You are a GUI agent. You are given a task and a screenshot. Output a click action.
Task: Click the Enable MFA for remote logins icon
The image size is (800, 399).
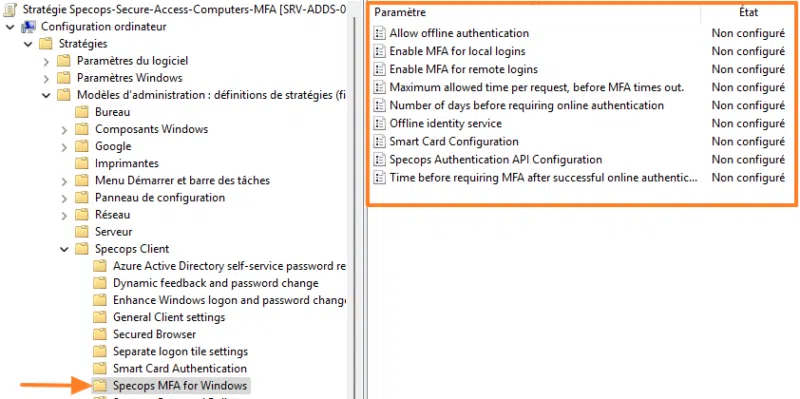[379, 69]
